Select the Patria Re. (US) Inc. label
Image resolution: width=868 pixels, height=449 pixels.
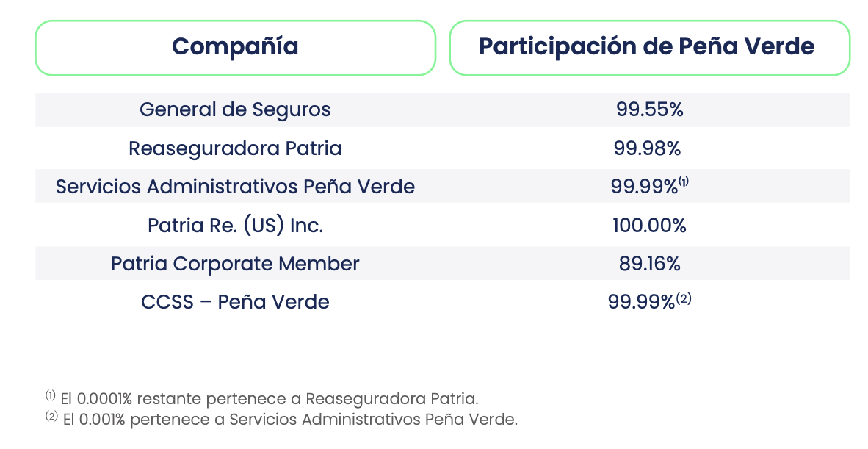(235, 226)
